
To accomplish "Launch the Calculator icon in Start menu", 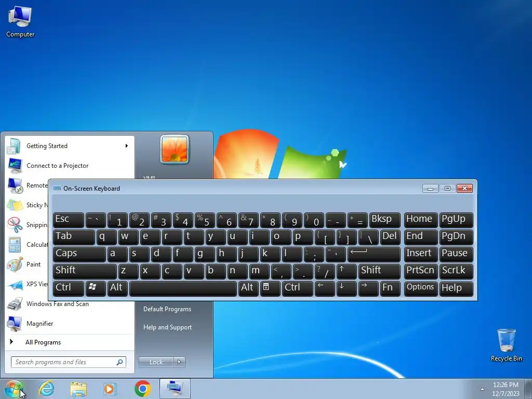I will 15,245.
